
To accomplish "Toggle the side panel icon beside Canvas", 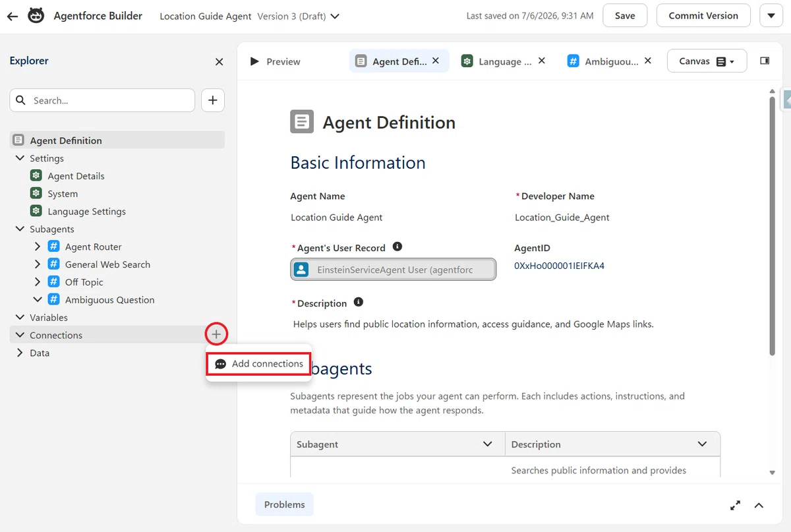I will click(x=765, y=61).
